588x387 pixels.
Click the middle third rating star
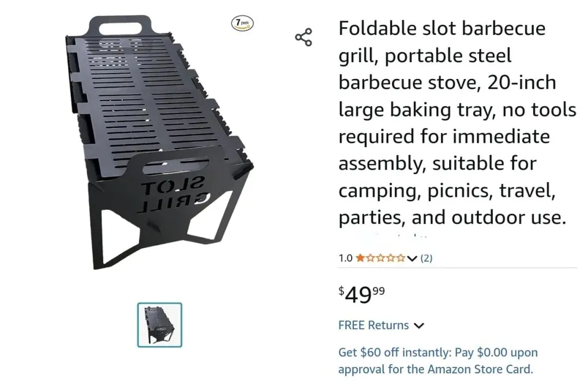point(381,258)
